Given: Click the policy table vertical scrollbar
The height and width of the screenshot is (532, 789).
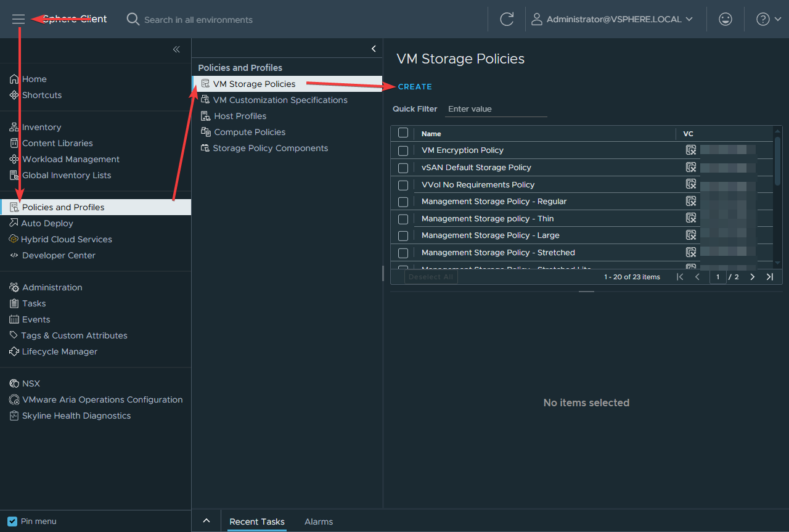Looking at the screenshot, I should (777, 160).
